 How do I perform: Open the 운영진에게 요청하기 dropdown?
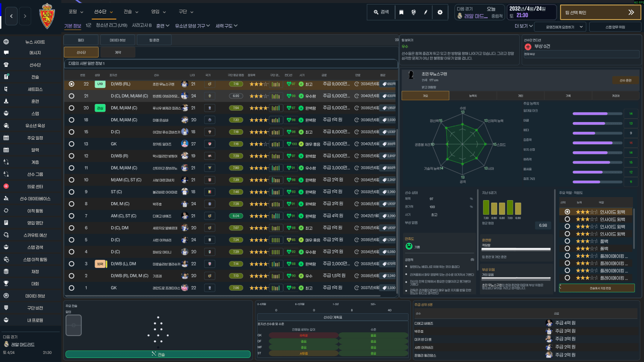pyautogui.click(x=560, y=27)
